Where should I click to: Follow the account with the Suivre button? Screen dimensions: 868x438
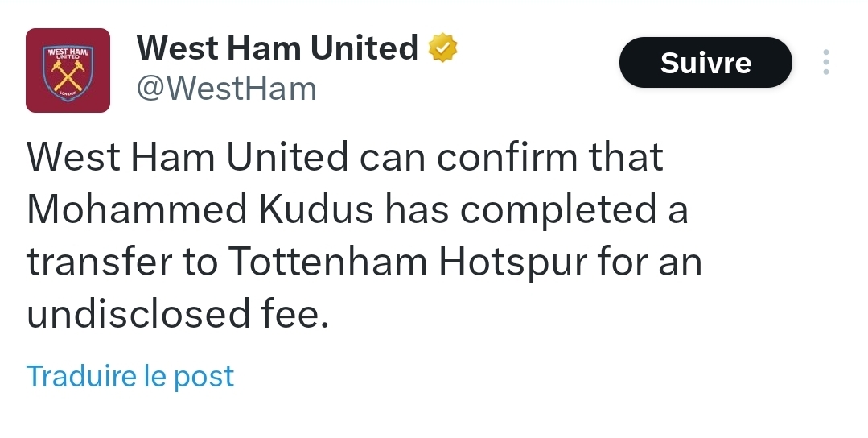click(706, 63)
